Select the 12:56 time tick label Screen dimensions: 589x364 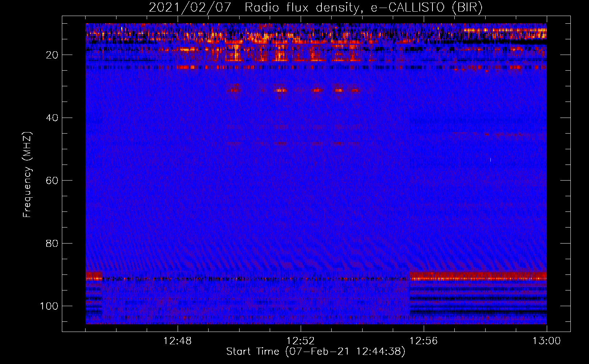(x=423, y=341)
